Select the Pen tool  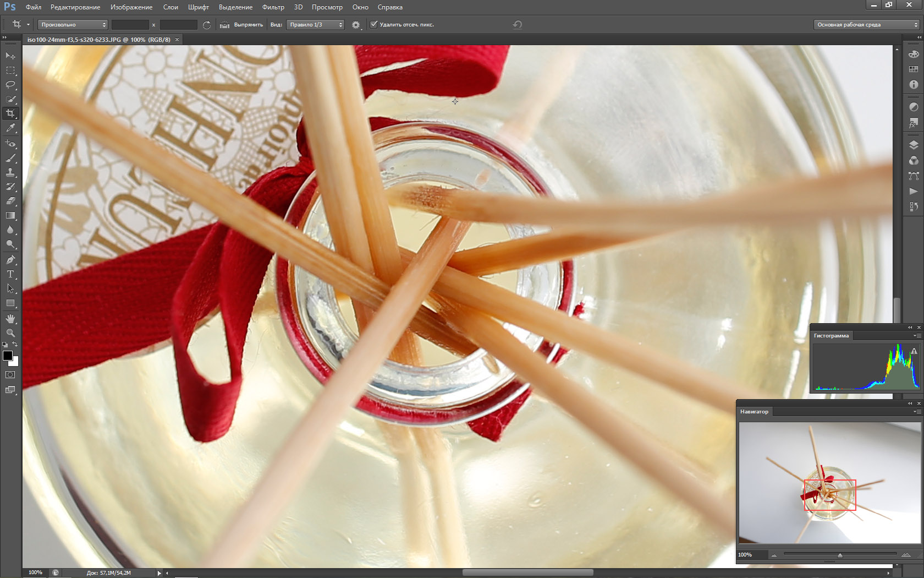pos(10,259)
